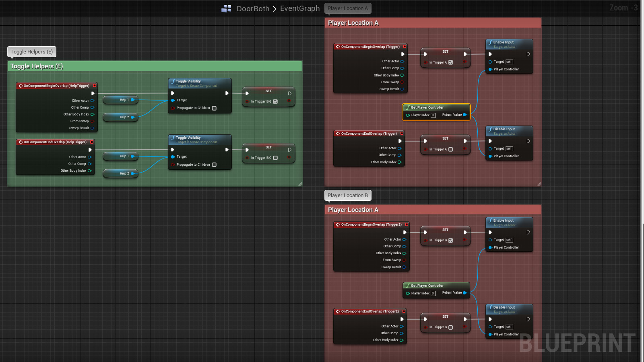Open the DoorBoth breadcrumb
Viewport: 644px width, 362px height.
coord(253,8)
